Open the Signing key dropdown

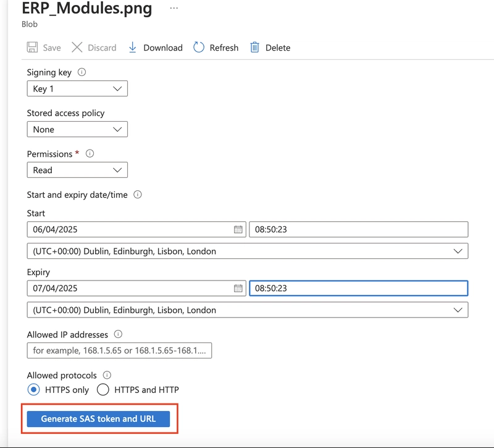point(77,88)
